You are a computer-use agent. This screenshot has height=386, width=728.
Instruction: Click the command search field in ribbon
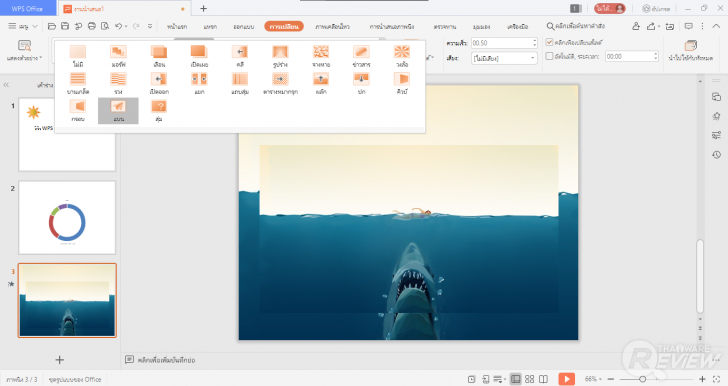576,26
